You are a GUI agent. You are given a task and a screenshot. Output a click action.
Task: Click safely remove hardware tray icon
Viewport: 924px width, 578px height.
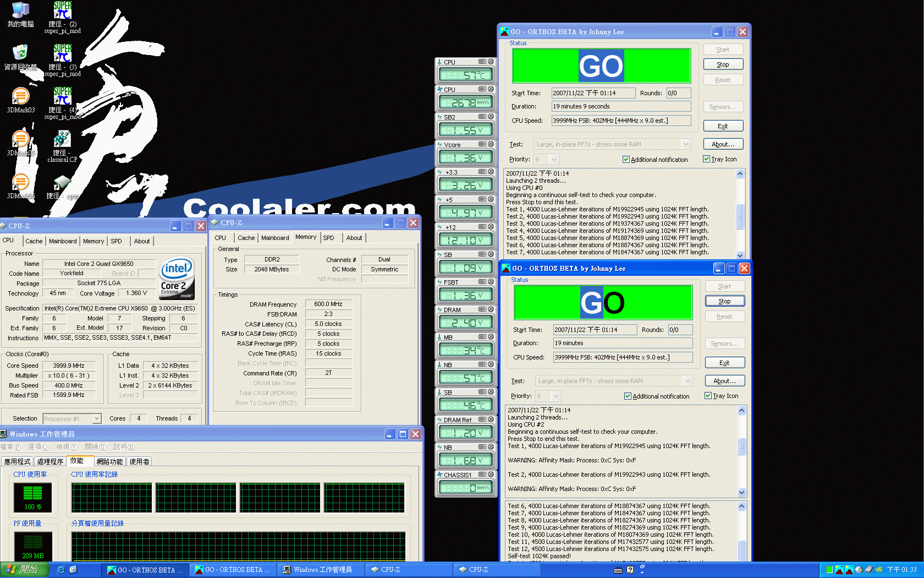coord(868,570)
